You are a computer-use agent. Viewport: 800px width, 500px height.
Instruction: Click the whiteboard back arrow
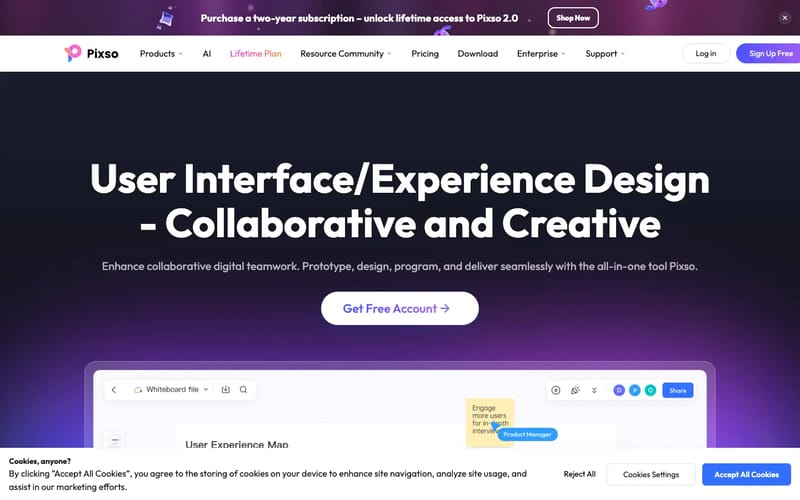click(114, 390)
